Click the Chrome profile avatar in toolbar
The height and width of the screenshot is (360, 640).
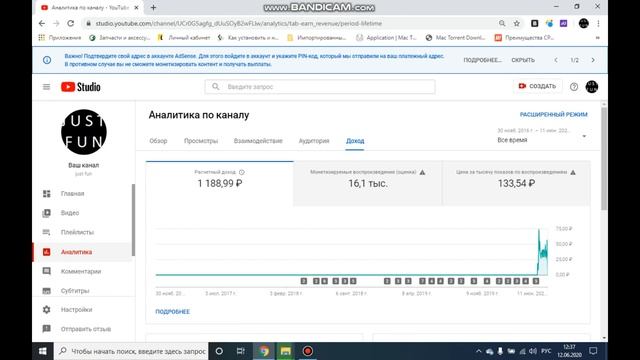pos(584,23)
